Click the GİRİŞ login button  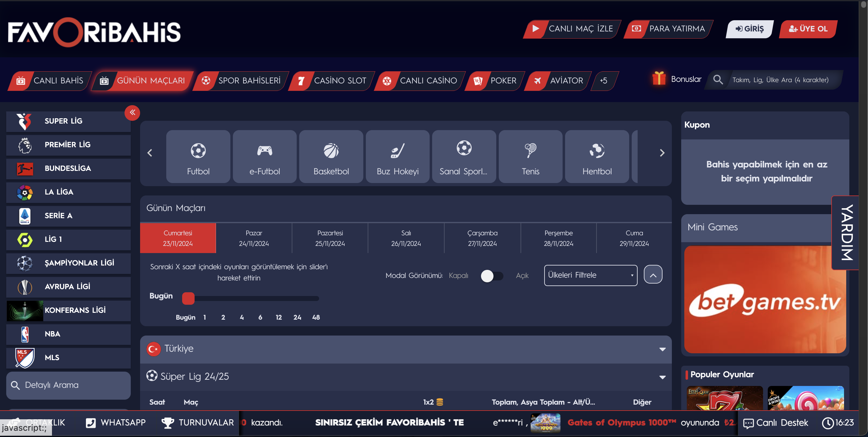tap(749, 29)
